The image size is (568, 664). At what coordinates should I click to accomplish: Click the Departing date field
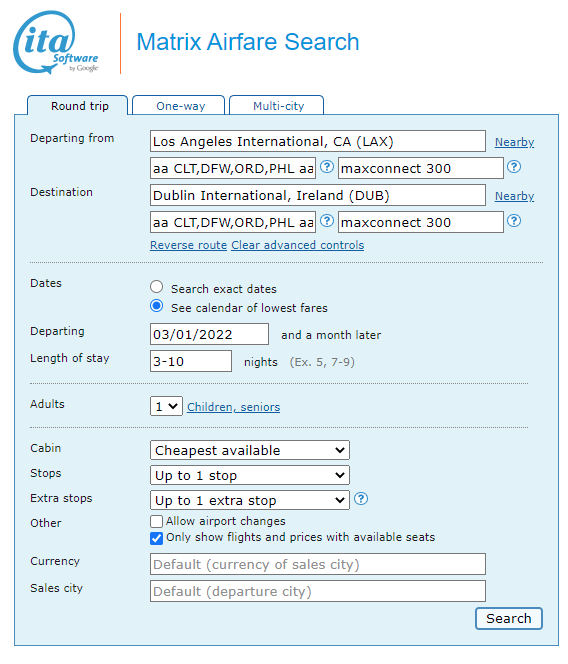click(209, 334)
